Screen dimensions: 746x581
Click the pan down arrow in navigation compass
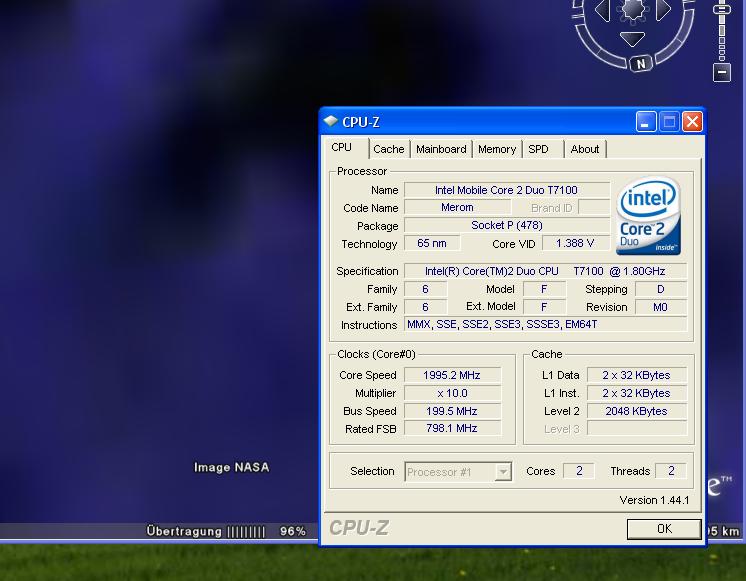click(x=632, y=40)
